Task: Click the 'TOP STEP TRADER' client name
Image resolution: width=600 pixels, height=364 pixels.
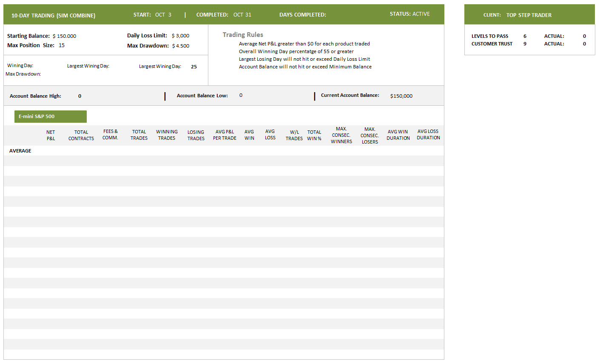Action: click(x=529, y=15)
